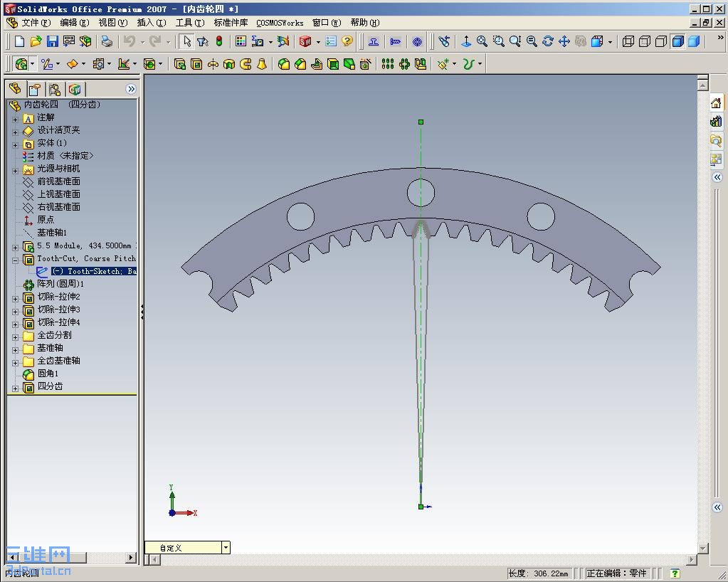Print the document using the printer icon
This screenshot has width=728, height=582.
107,42
